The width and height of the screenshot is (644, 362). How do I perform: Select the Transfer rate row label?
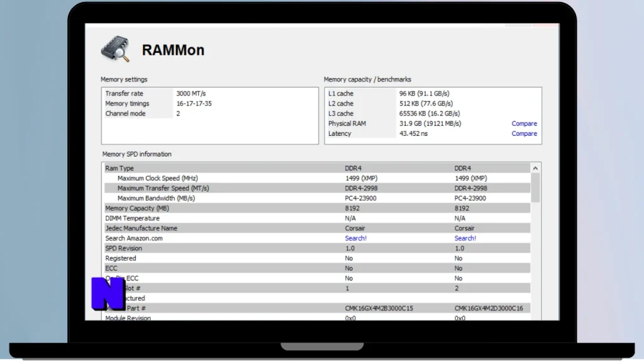[124, 94]
